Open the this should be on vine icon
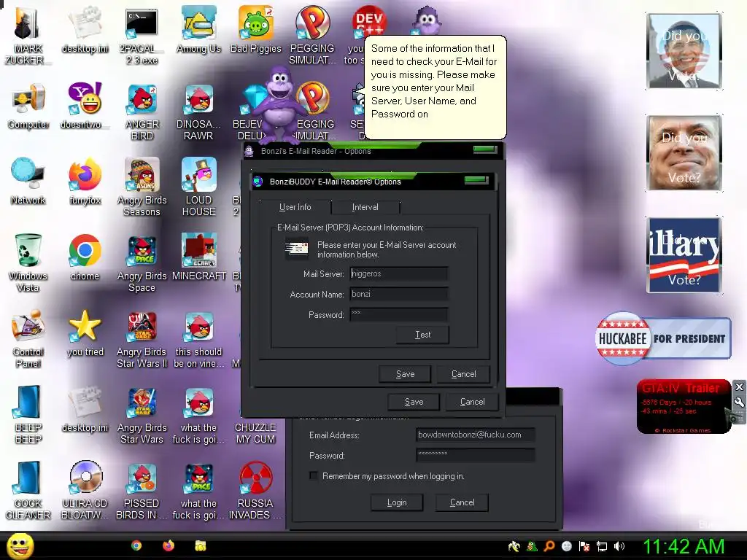Viewport: 747px width, 560px height. click(x=198, y=339)
